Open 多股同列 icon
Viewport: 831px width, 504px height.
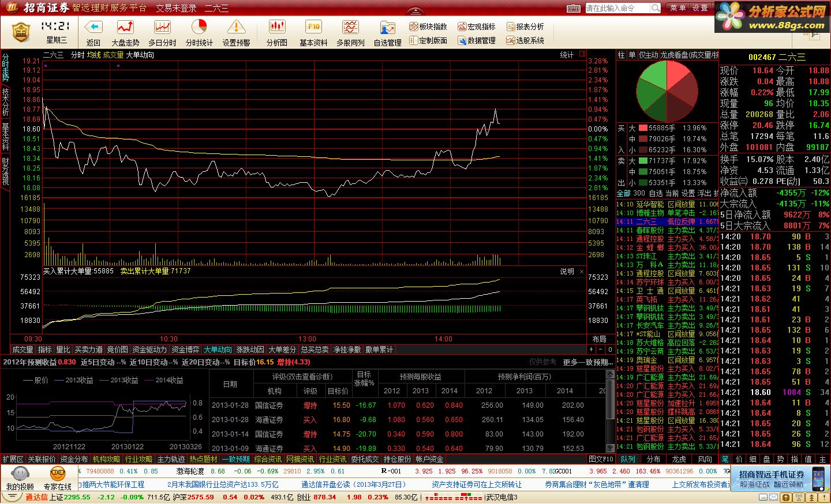(x=350, y=27)
